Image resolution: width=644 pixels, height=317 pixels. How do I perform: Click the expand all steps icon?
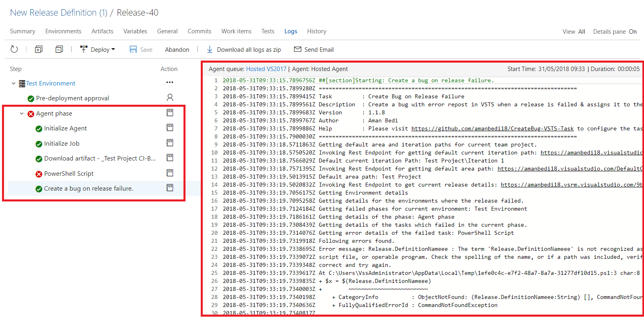[x=39, y=49]
